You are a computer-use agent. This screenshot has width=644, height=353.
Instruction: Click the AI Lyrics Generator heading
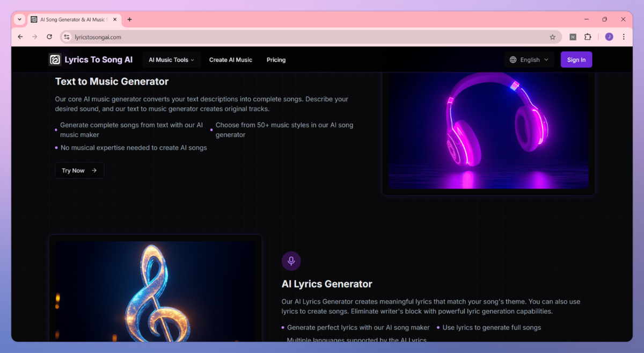tap(327, 284)
